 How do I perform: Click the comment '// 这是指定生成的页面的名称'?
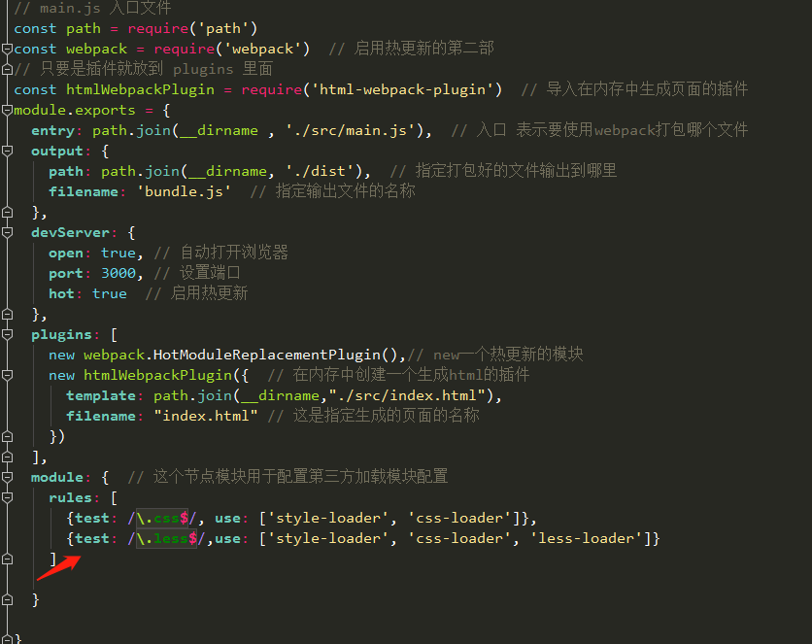(x=373, y=415)
